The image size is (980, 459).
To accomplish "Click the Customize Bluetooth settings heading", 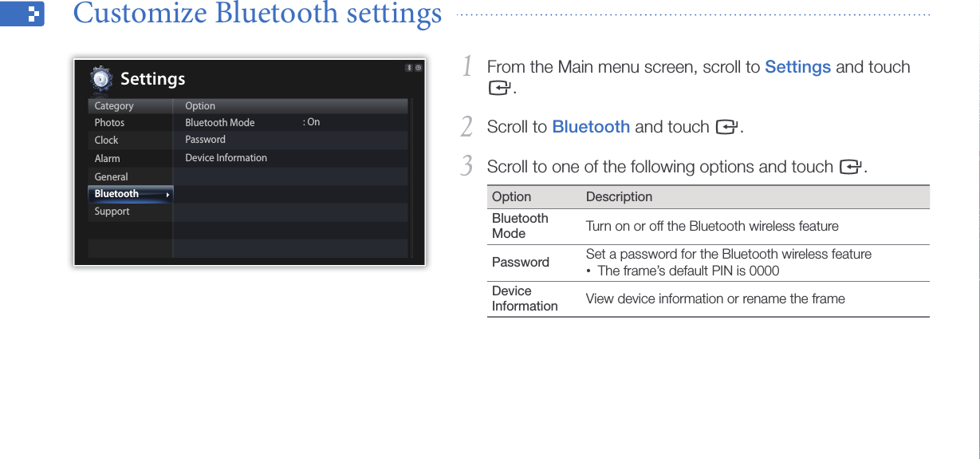I will [x=258, y=14].
